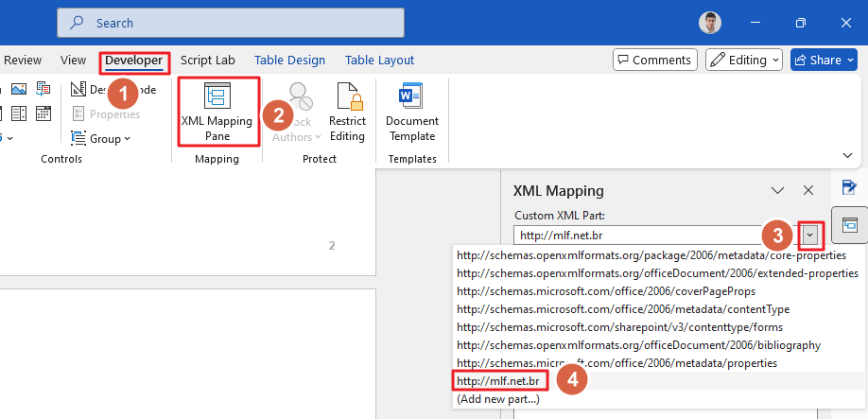Open the Table Design tab
The height and width of the screenshot is (419, 868).
pyautogui.click(x=289, y=61)
